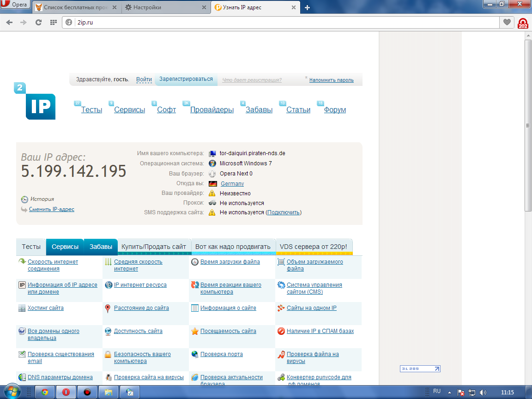
Task: Open the Статьи top menu
Action: (x=298, y=109)
